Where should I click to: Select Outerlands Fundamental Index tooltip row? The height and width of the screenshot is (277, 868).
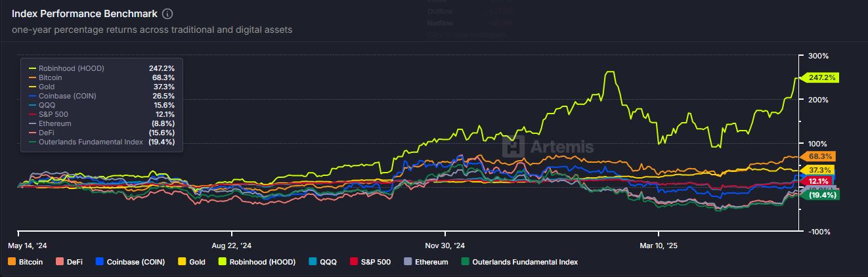(101, 142)
